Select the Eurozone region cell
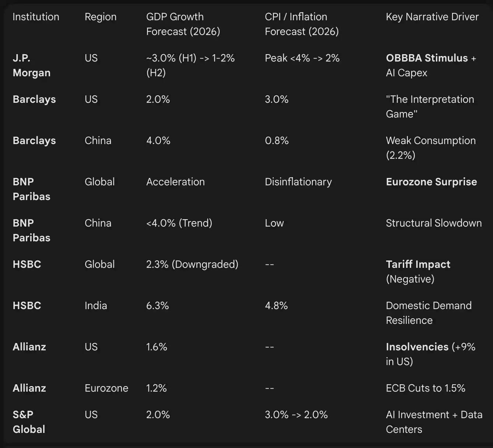 [106, 388]
